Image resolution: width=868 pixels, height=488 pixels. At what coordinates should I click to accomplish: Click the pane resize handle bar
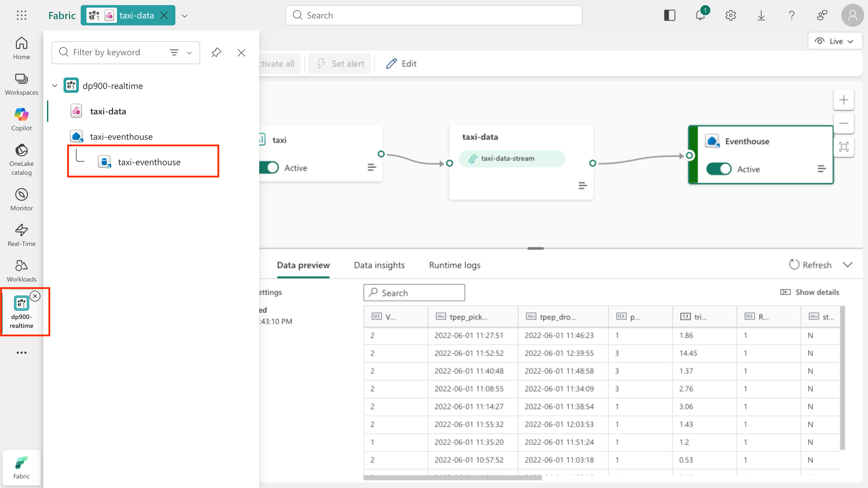535,248
